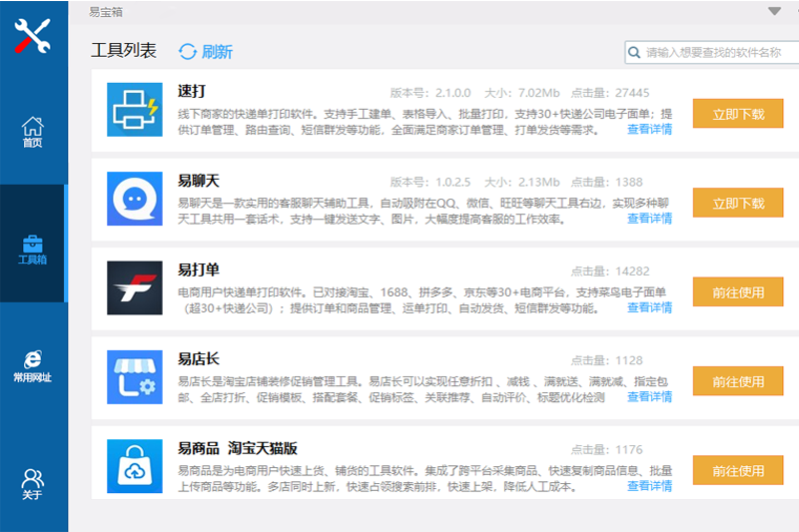Go to the 首页 home tab

pos(33,132)
